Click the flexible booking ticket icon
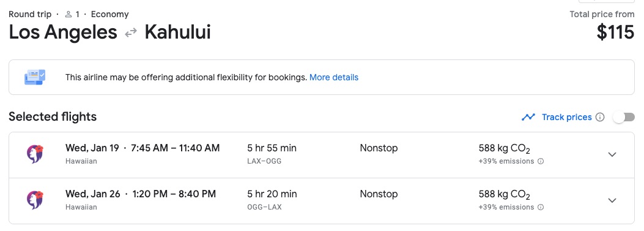Image resolution: width=644 pixels, height=231 pixels. pos(35,77)
